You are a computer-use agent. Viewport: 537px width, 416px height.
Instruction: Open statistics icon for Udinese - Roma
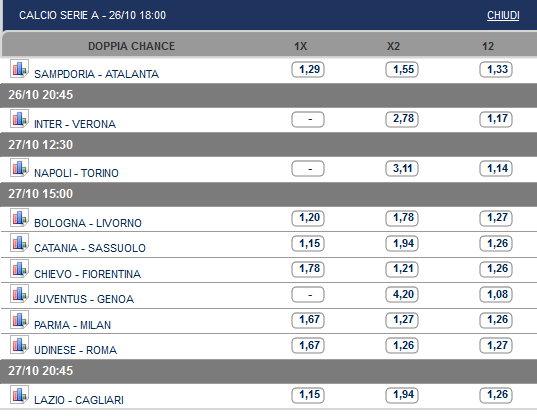[19, 345]
